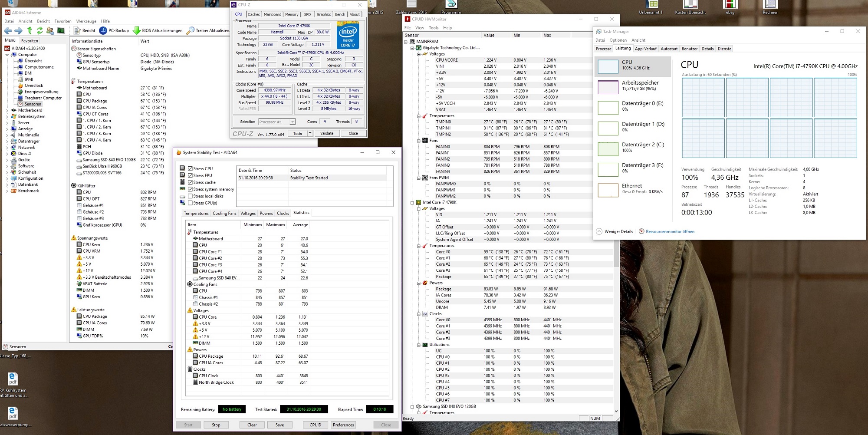Screen dimensions: 868x435
Task: Open the RA Kühlsystem PDF desktop icon
Action: (13, 379)
